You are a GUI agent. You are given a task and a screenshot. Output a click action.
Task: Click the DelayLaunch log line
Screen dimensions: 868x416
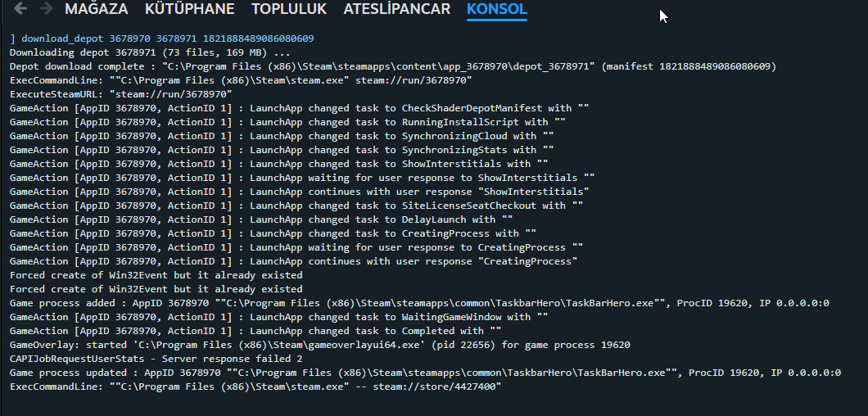[x=261, y=219]
